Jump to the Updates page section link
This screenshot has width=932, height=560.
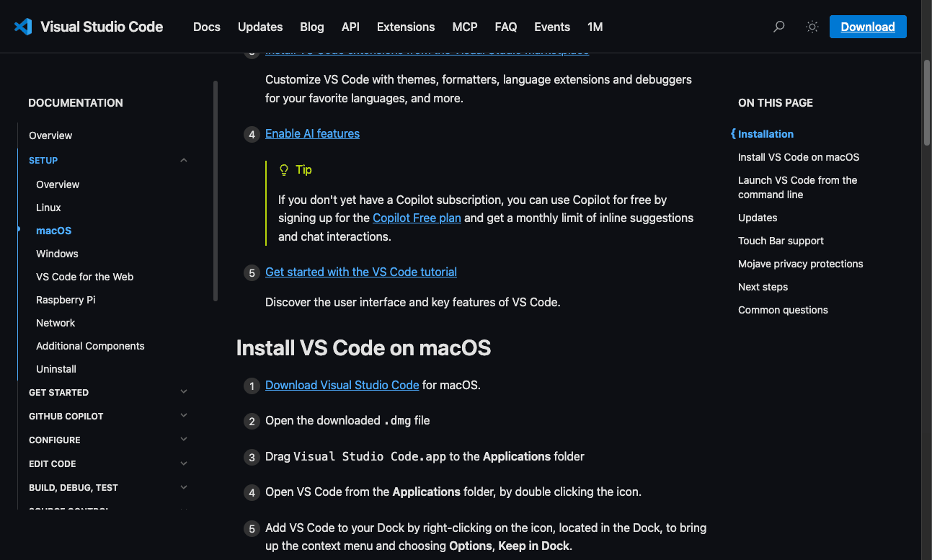758,218
